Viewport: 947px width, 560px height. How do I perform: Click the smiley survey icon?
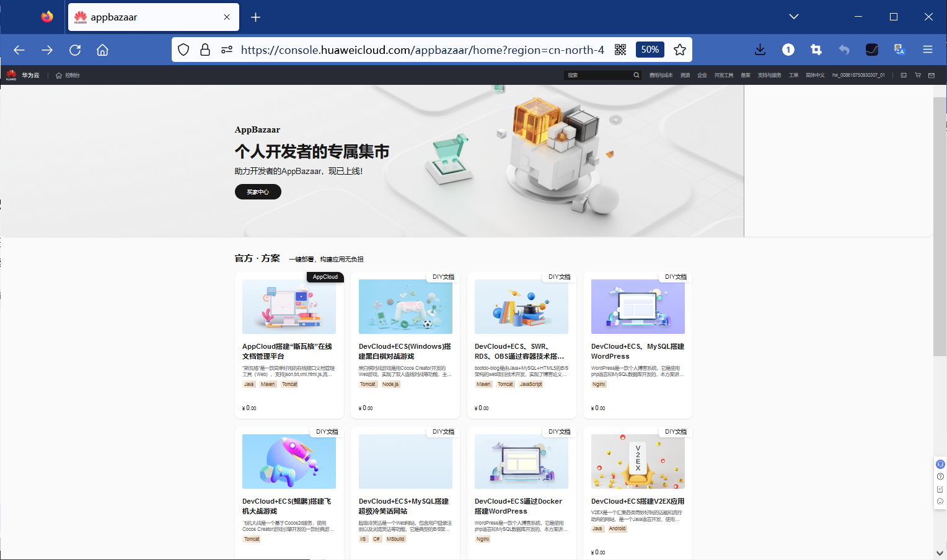coord(940,501)
